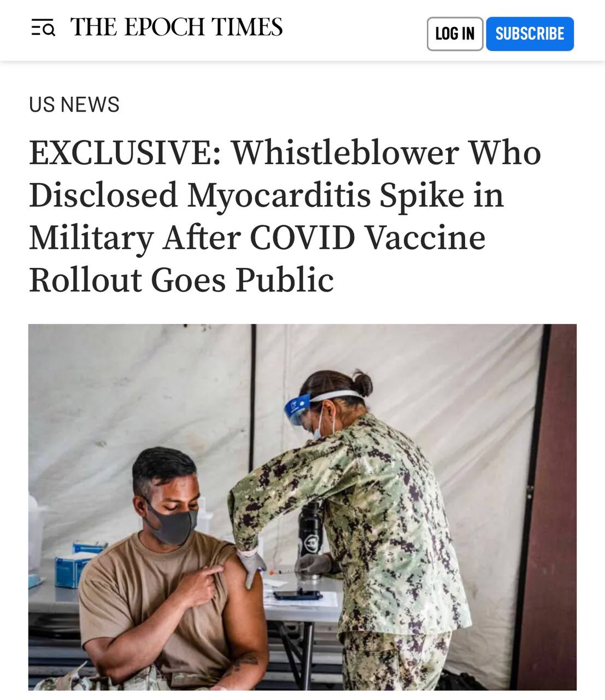The width and height of the screenshot is (605, 700).
Task: Open the vaccination article photo
Action: (302, 507)
